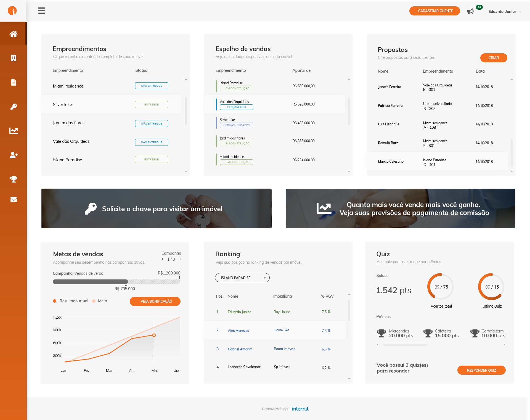This screenshot has width=530, height=420.
Task: Open the add user sidebar icon
Action: click(x=13, y=155)
